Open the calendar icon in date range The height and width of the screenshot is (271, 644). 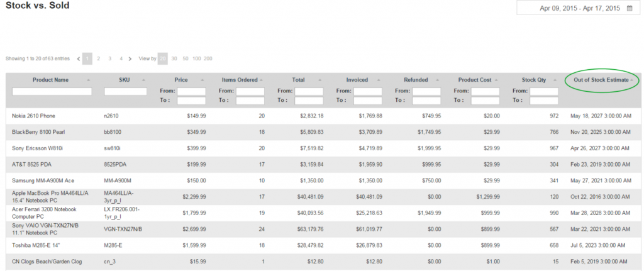click(630, 8)
